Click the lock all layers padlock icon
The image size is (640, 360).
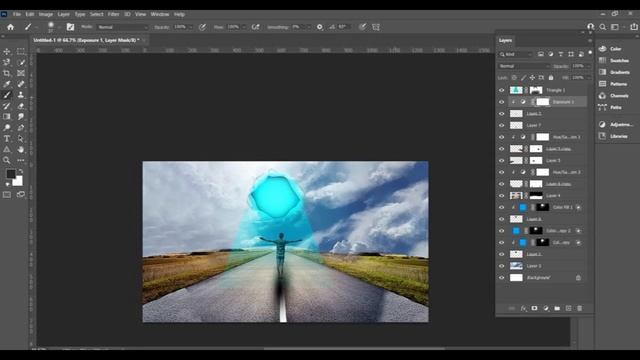[551, 78]
